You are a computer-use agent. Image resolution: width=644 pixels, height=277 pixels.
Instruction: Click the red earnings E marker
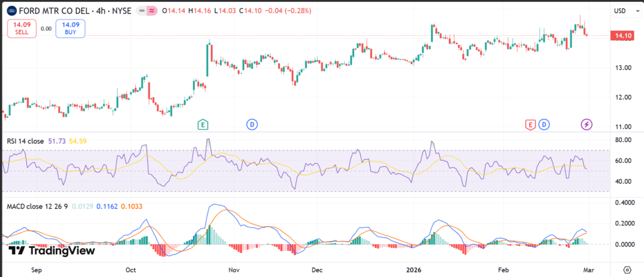pyautogui.click(x=530, y=125)
